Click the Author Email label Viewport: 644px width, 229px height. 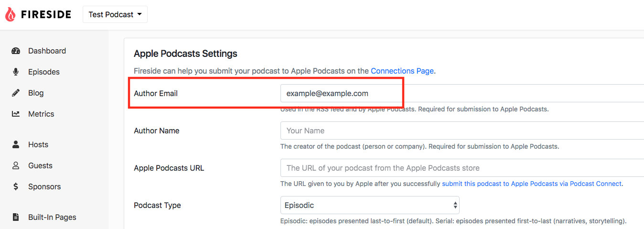[156, 93]
